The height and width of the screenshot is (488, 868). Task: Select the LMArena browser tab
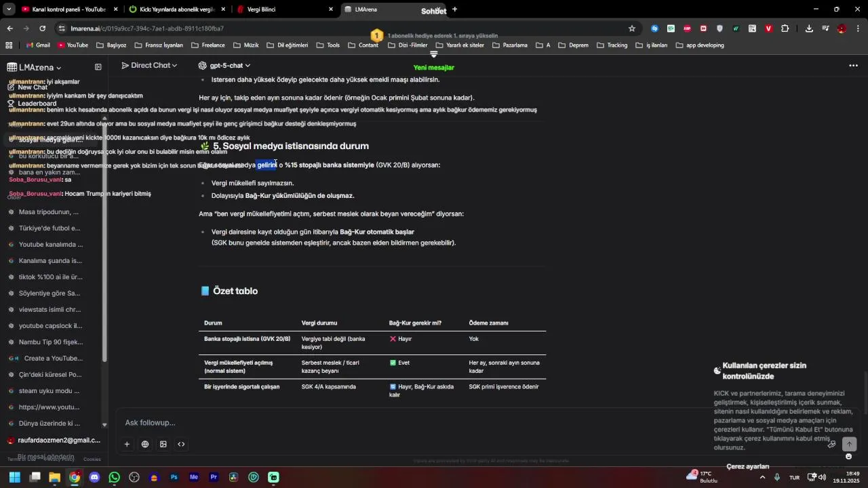click(x=392, y=9)
